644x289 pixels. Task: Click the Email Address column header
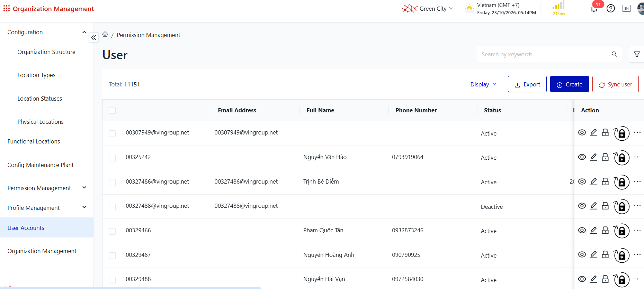coord(237,110)
